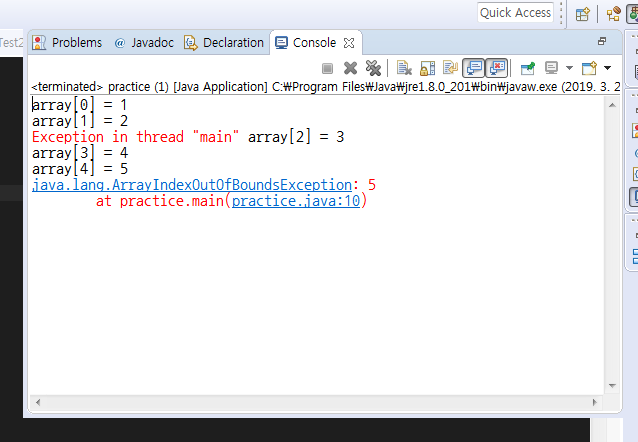Select the Console tab
This screenshot has width=638, height=442.
pyautogui.click(x=306, y=43)
